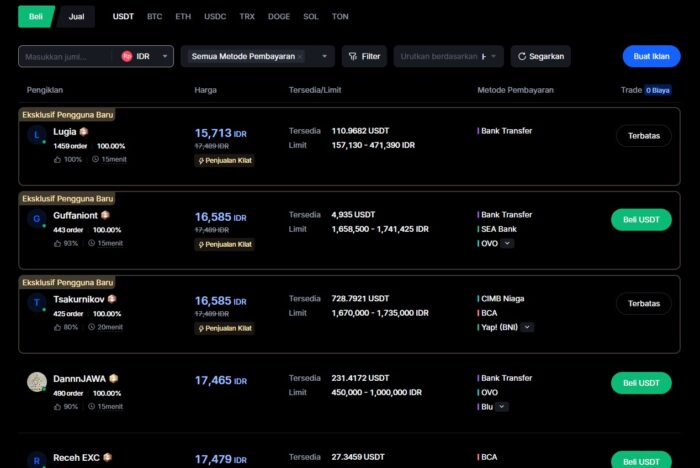The image size is (700, 468).
Task: Open Tsakurnikov advertiser profile
Action: click(x=79, y=299)
